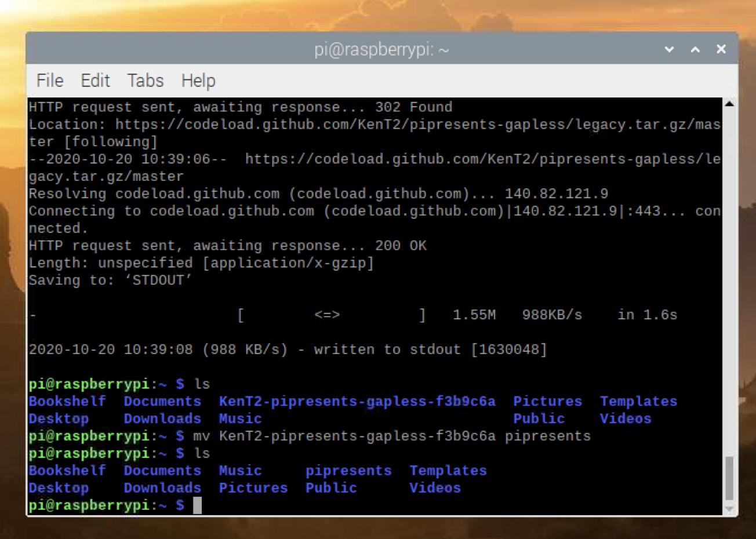Click the "<=>" download progress indicator
This screenshot has height=539, width=756.
[x=327, y=315]
